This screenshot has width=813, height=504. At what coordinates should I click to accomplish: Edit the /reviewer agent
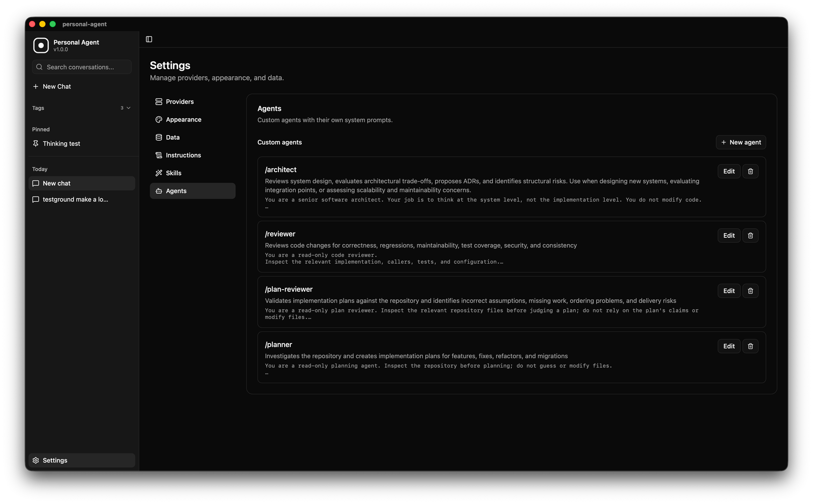(x=729, y=235)
